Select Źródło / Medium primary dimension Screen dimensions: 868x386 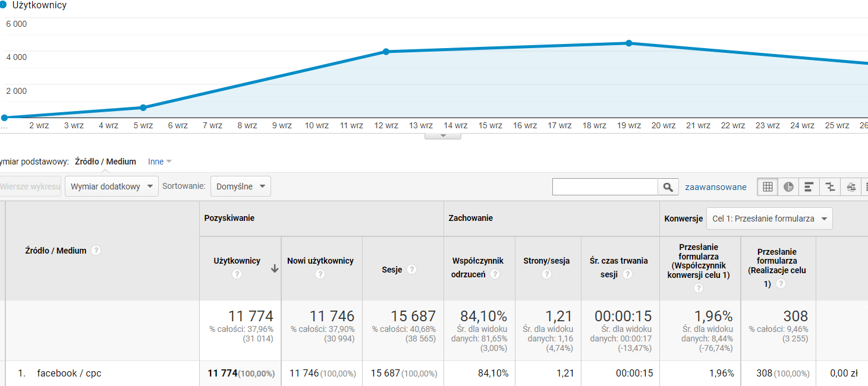coord(105,162)
